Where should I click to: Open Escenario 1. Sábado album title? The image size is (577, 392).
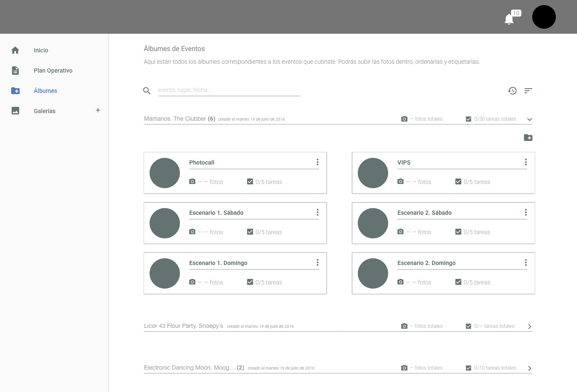[216, 213]
